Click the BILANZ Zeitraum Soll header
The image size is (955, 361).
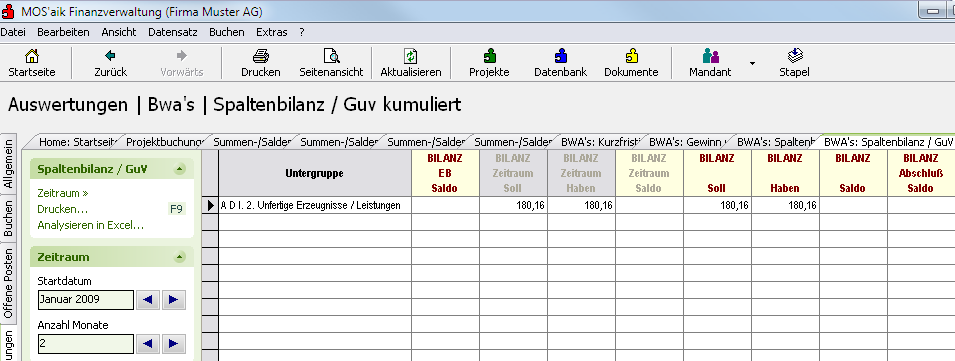pos(513,173)
